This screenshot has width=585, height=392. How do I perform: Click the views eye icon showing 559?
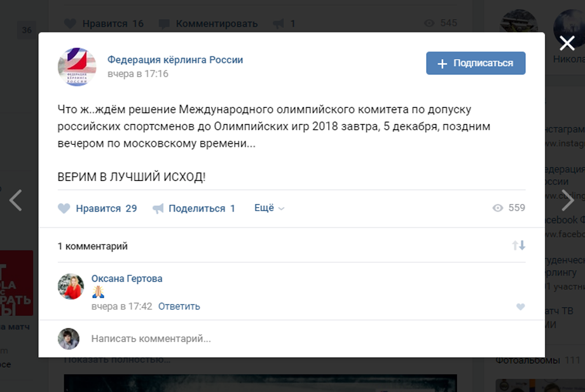point(509,208)
